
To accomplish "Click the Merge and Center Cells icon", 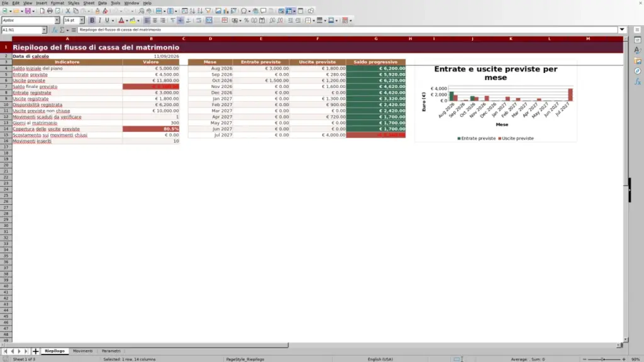I will [x=209, y=21].
